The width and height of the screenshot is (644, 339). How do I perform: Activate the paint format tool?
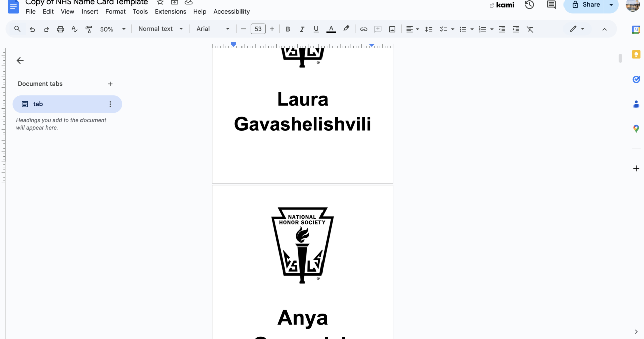[89, 29]
